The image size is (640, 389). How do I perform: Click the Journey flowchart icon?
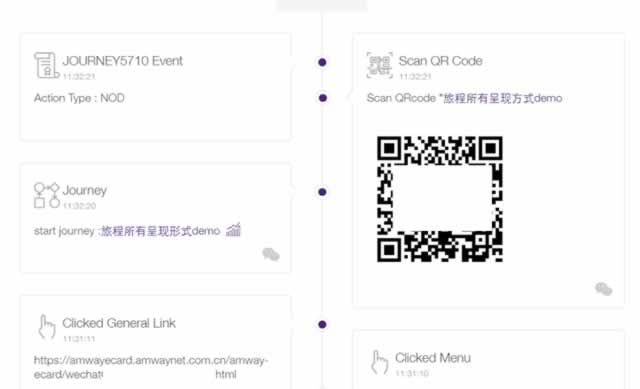coord(47,196)
